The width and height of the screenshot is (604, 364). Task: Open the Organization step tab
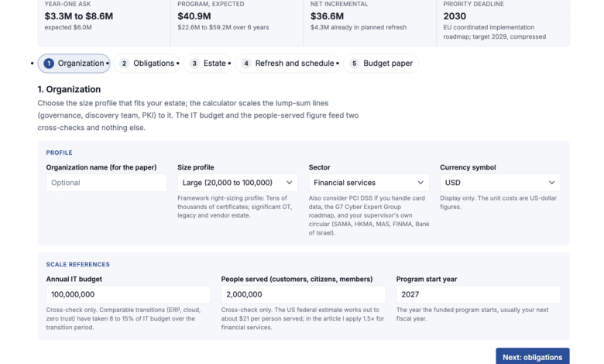click(x=74, y=64)
